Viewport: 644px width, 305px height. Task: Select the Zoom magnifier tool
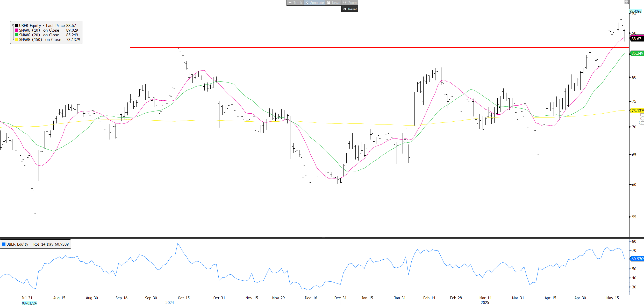[350, 3]
